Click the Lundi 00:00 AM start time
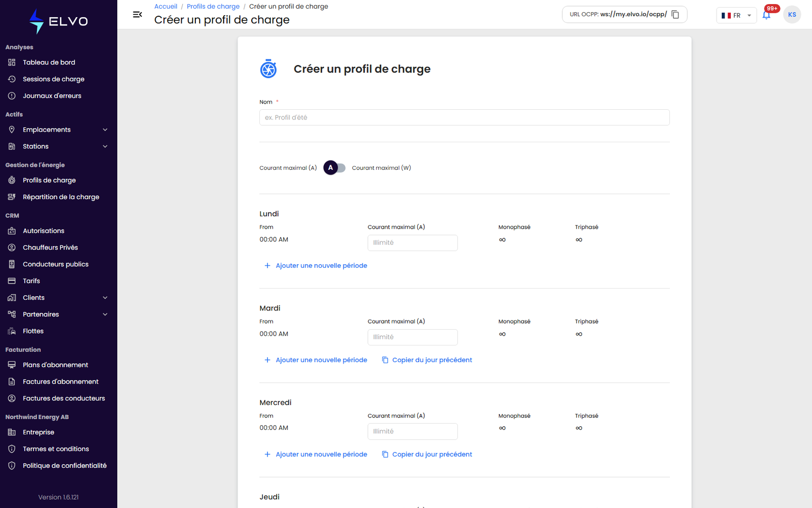Viewport: 812px width, 508px height. tap(274, 240)
